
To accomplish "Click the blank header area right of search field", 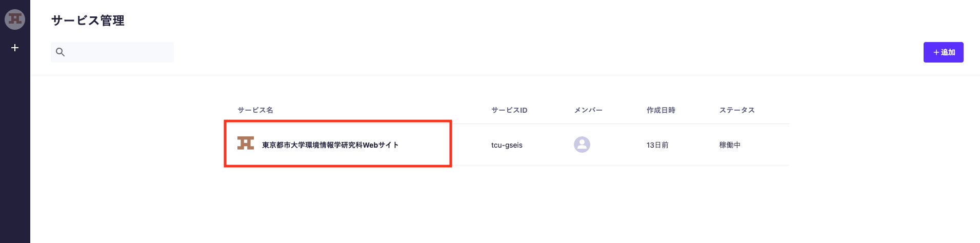I will pos(513,52).
